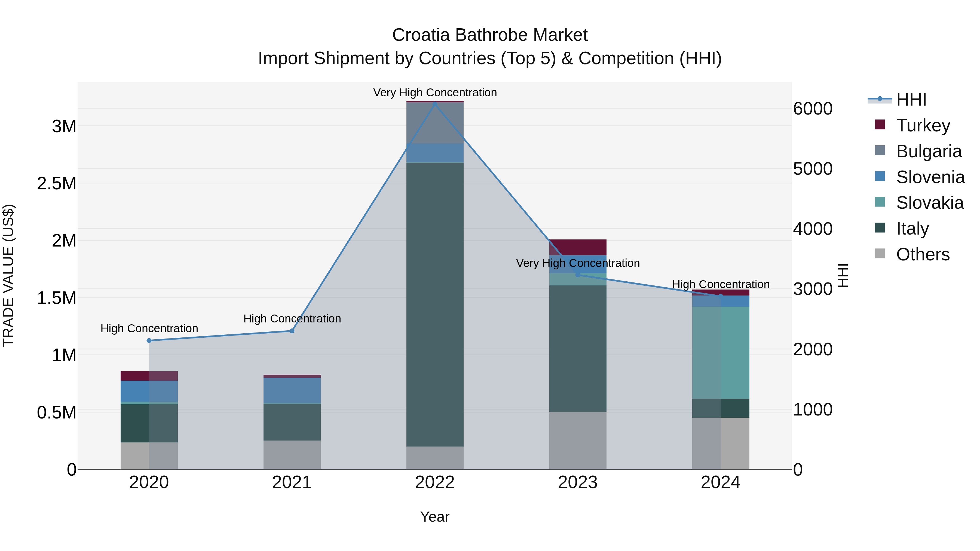980x551 pixels.
Task: Click the HHI data point for 2021
Action: [x=292, y=331]
